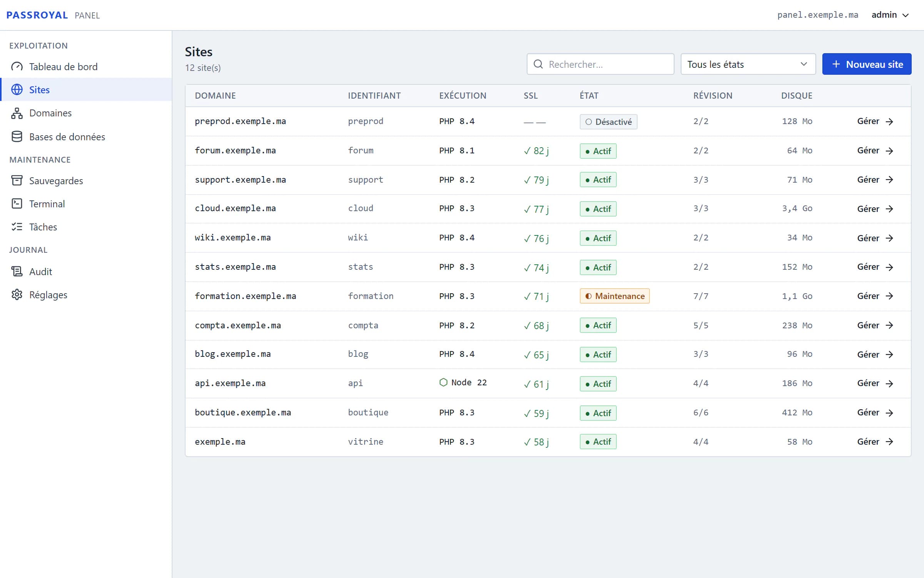The image size is (924, 578).
Task: Click domain stats.exemple.ma
Action: coord(235,267)
